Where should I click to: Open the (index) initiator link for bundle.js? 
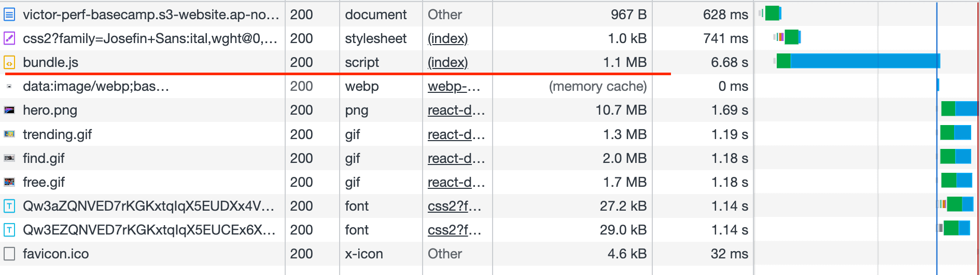447,62
